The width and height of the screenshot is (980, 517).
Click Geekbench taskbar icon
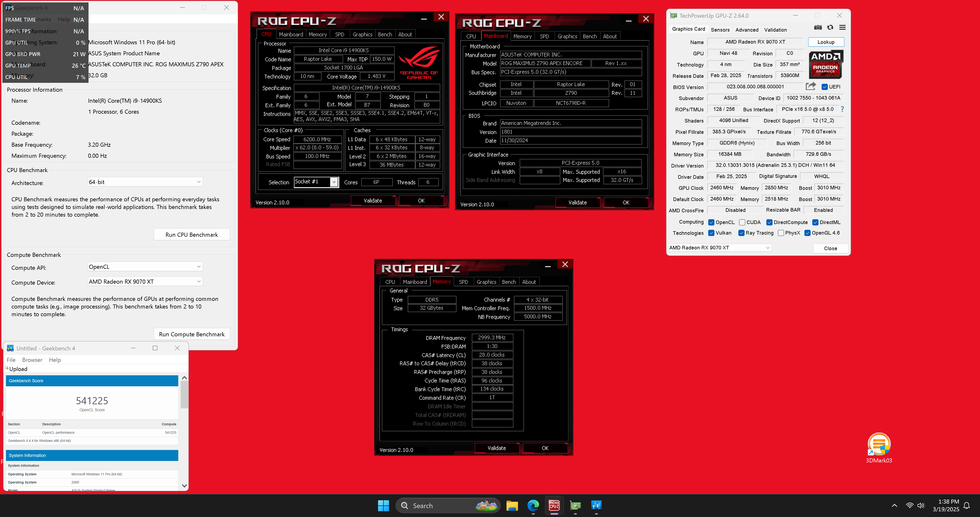(x=596, y=506)
